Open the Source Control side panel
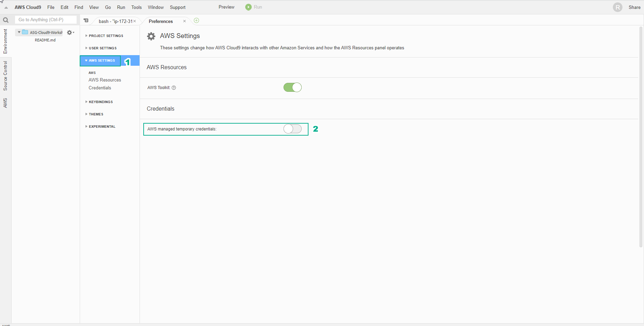This screenshot has height=326, width=644. pyautogui.click(x=5, y=76)
